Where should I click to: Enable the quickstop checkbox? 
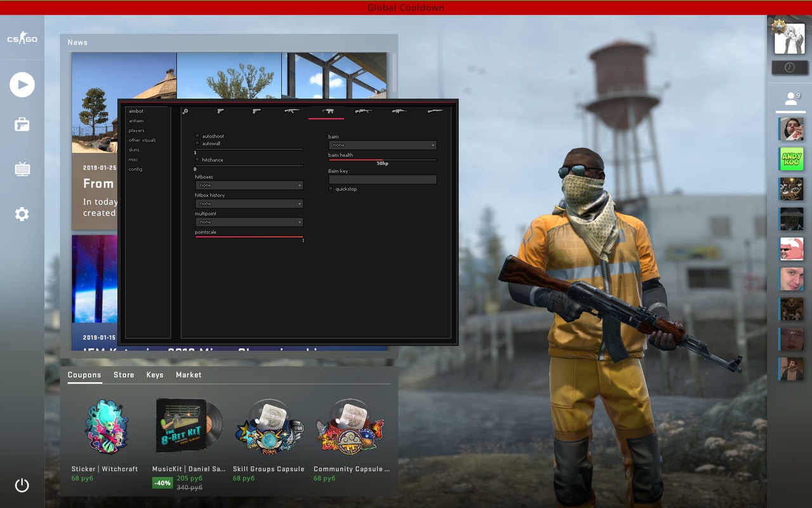coord(331,189)
